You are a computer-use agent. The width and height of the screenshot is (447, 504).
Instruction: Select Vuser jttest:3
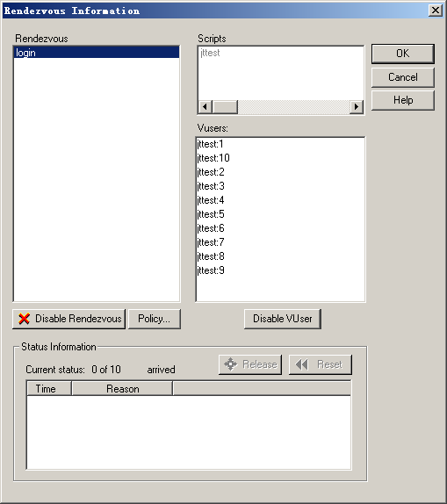coord(211,186)
